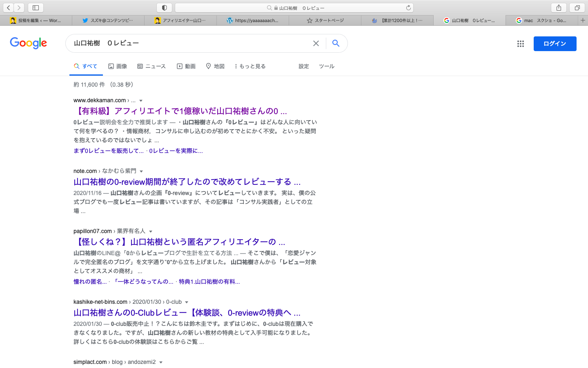Screen dimensions: 588x368
Task: Reload the page with the refresh icon
Action: pos(408,8)
